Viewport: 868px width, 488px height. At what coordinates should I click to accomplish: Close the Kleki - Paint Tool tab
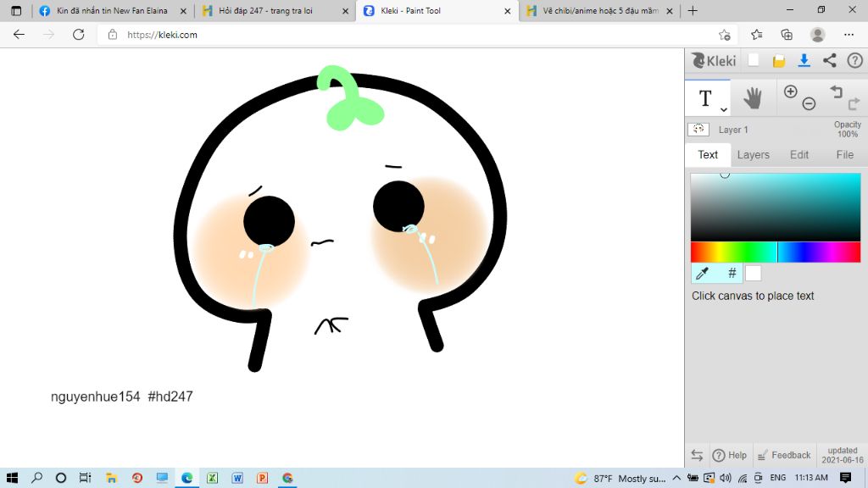coord(507,11)
